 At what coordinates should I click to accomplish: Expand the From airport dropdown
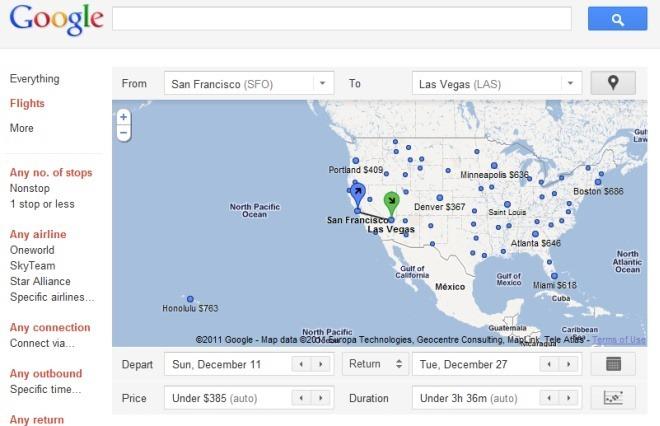[x=323, y=84]
